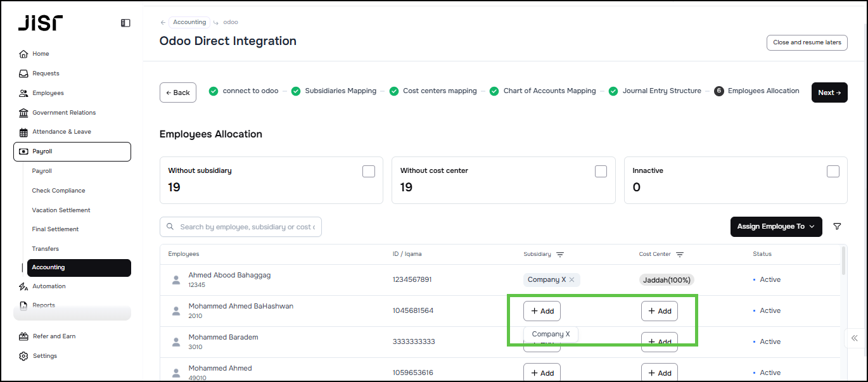The height and width of the screenshot is (382, 868).
Task: Check the Without subsidiary checkbox
Action: (369, 172)
